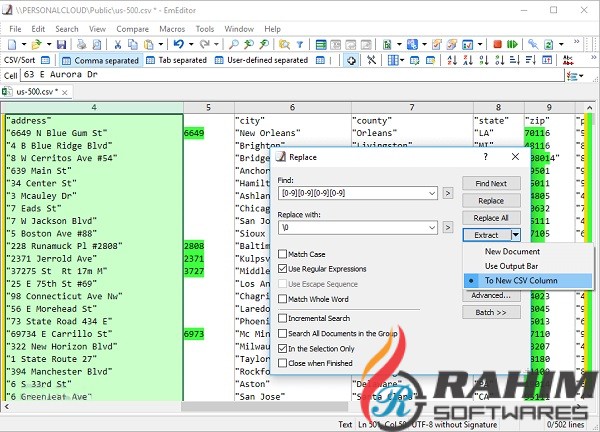The height and width of the screenshot is (432, 600).
Task: Click the Print Preview icon
Action: (x=97, y=44)
